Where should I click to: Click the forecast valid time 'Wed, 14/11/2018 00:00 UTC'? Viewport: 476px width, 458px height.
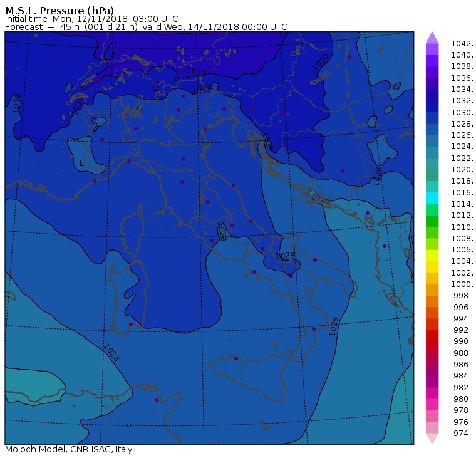pyautogui.click(x=225, y=27)
